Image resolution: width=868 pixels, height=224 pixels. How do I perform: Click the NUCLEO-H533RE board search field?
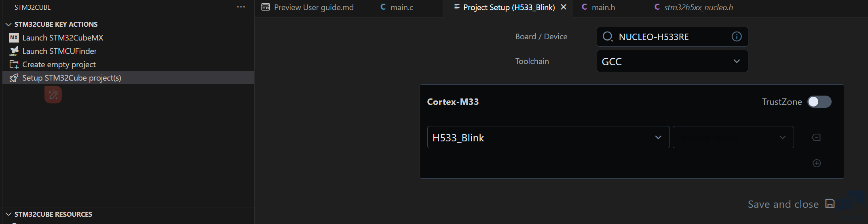click(x=672, y=37)
